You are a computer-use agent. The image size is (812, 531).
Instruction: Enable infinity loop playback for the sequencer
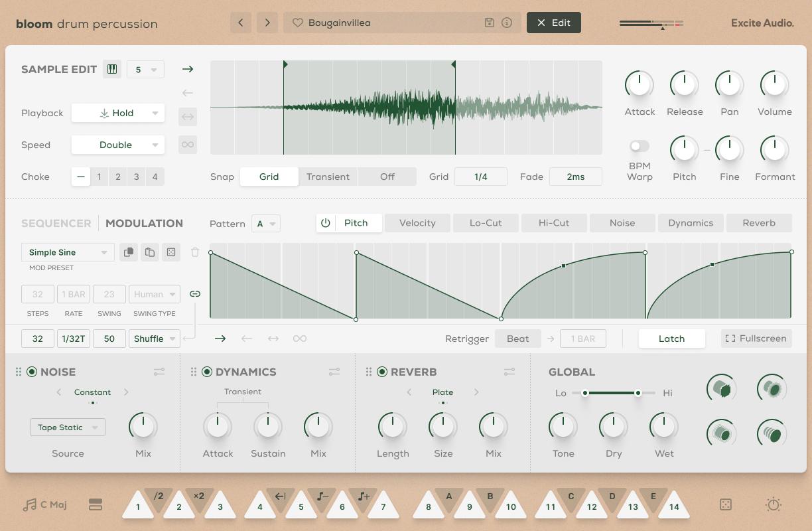[x=300, y=339]
